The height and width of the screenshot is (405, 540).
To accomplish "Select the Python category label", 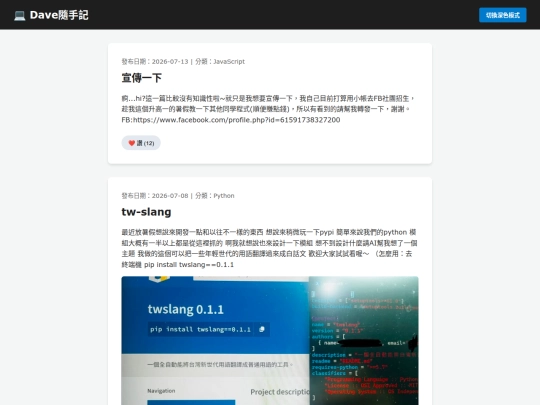I will click(224, 196).
